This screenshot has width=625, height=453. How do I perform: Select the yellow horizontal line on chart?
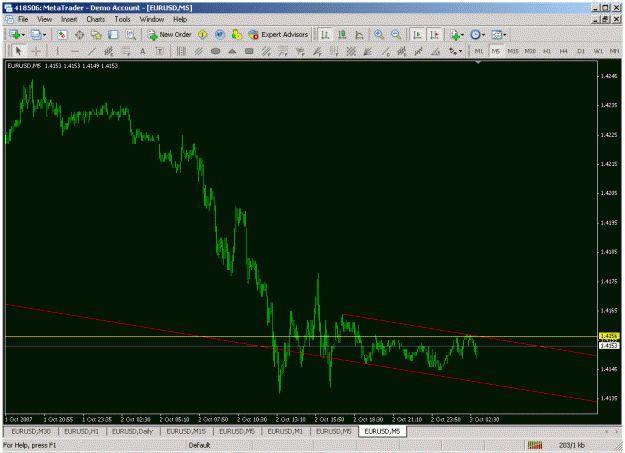pyautogui.click(x=301, y=337)
